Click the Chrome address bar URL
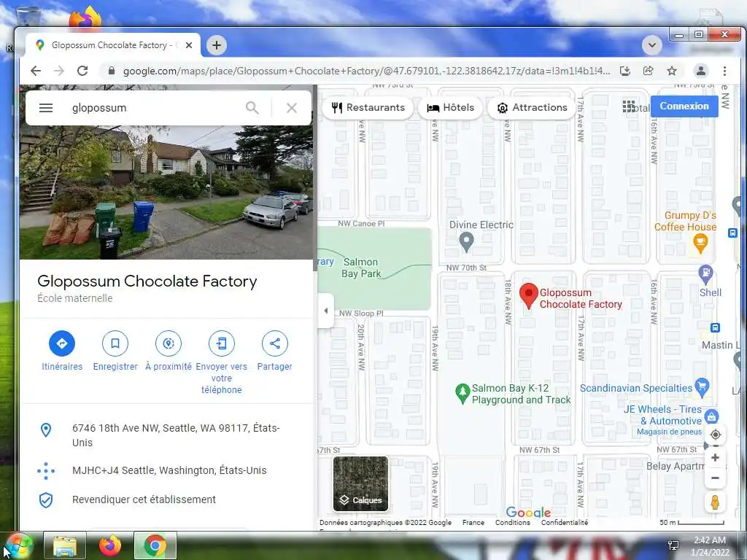This screenshot has height=560, width=747. coord(366,71)
